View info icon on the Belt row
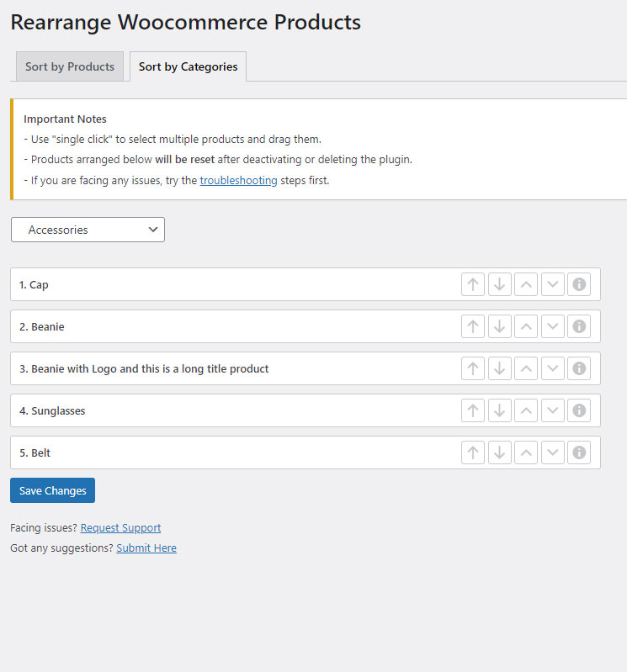This screenshot has height=672, width=627. coord(579,452)
